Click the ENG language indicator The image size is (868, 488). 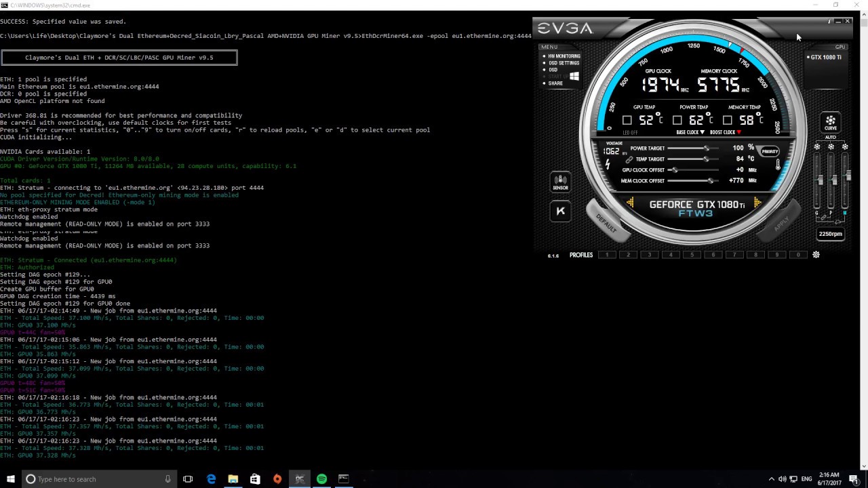point(807,479)
